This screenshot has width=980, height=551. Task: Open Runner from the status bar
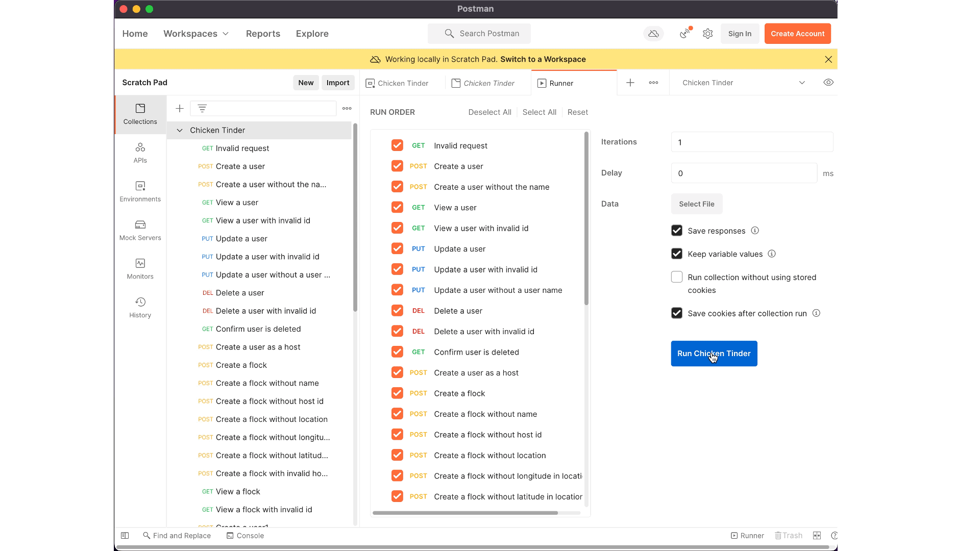pyautogui.click(x=747, y=535)
